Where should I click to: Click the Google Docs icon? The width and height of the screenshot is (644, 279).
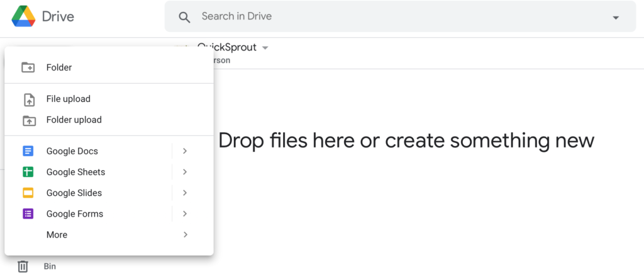tap(28, 151)
